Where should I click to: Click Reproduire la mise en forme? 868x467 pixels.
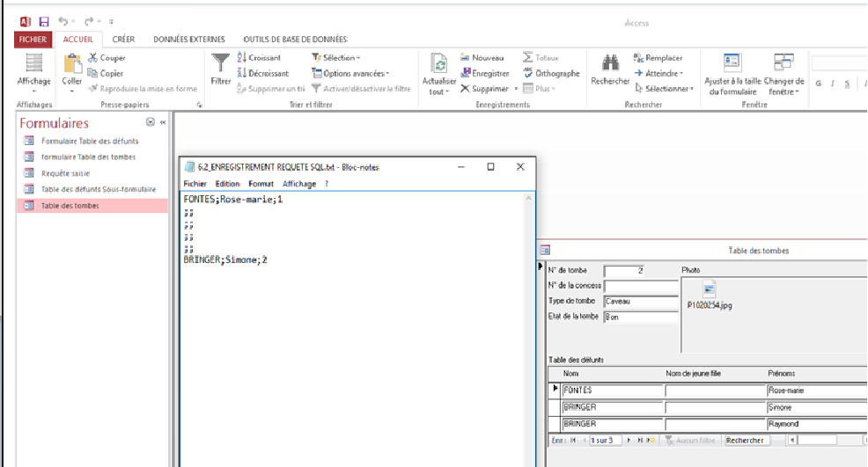pos(143,89)
